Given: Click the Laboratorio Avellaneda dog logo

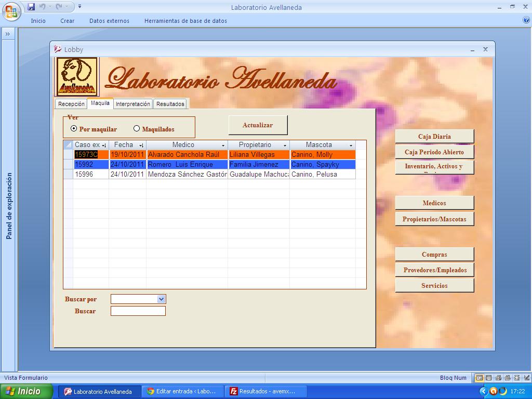Looking at the screenshot, I should [x=77, y=76].
